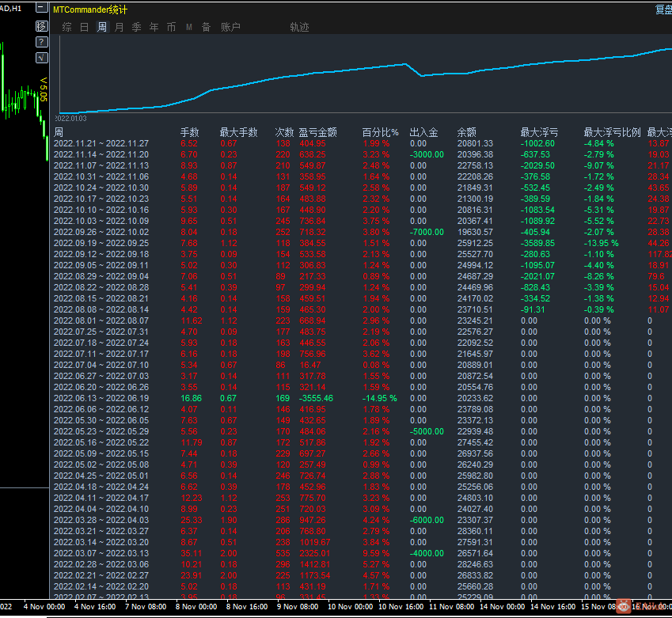Viewport: 672px width, 618px height.
Task: Select week row 2022.08.01 ~ 2022.08.07
Action: tap(363, 320)
